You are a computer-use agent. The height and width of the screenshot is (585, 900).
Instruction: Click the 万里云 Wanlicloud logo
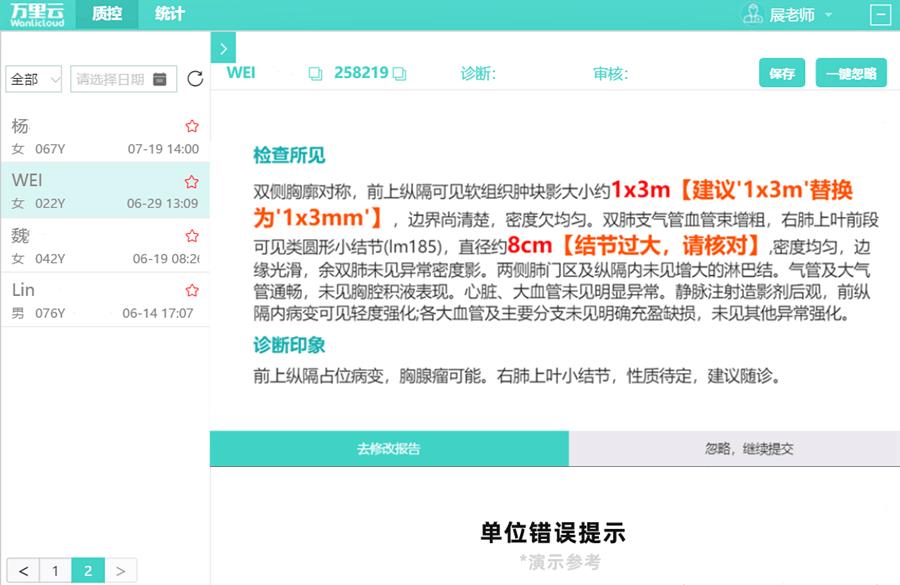37,14
